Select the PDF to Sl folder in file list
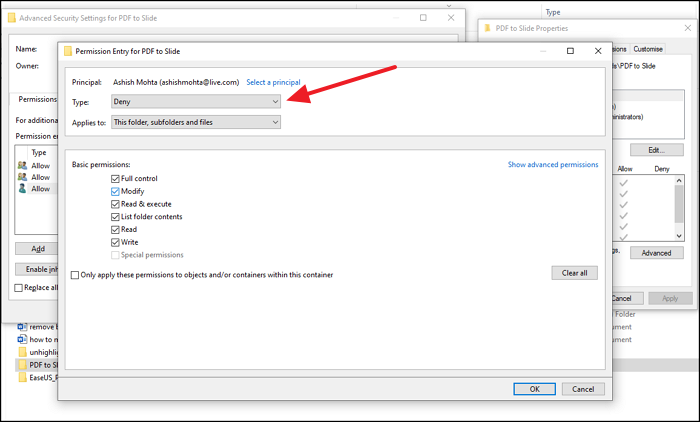The height and width of the screenshot is (422, 700). pos(37,365)
